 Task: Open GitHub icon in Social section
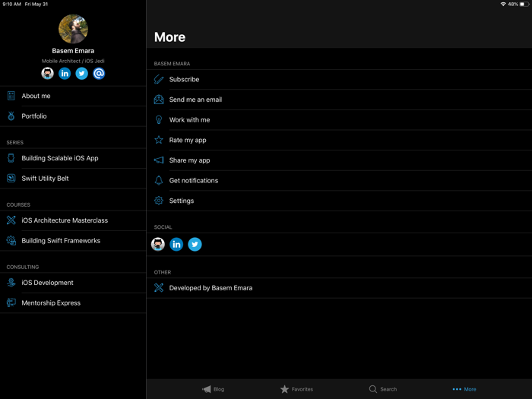tap(158, 244)
